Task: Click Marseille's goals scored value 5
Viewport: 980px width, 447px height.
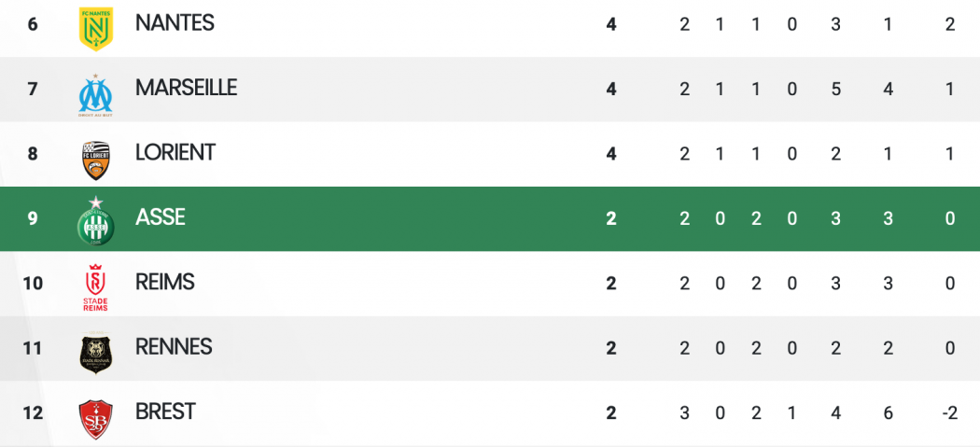Action: 835,90
